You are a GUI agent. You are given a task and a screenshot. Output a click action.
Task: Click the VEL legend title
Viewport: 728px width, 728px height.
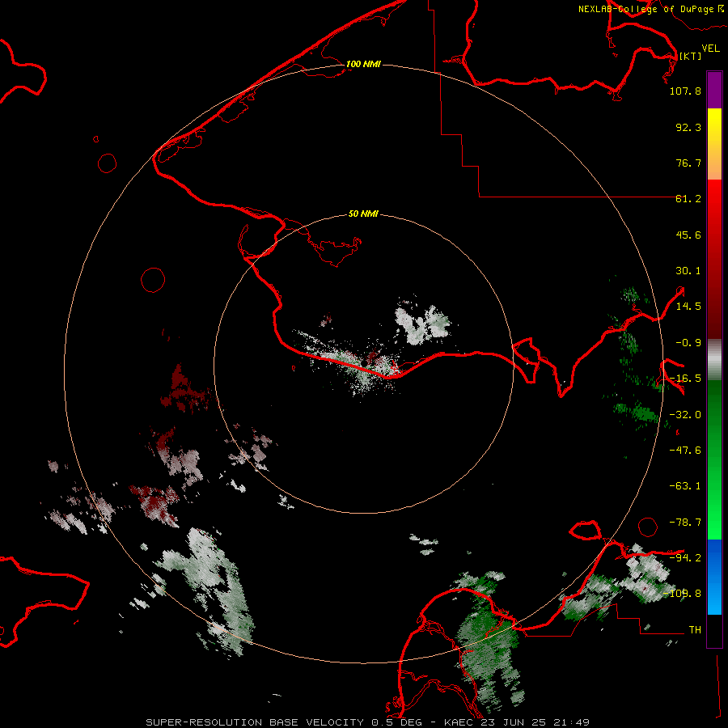pyautogui.click(x=710, y=49)
